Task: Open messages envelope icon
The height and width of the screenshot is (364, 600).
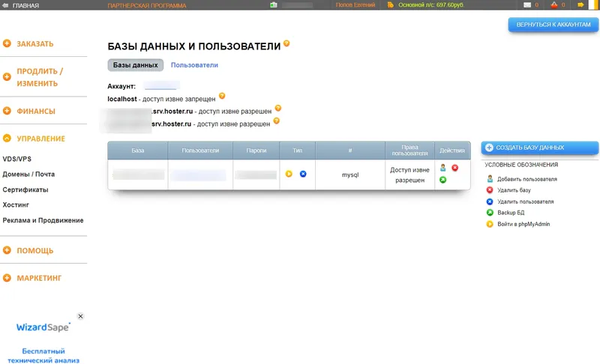Action: pyautogui.click(x=527, y=5)
